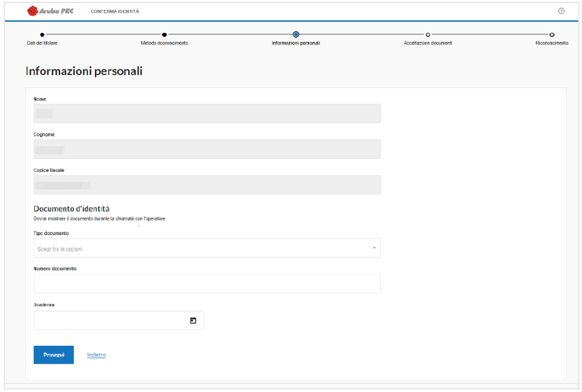This screenshot has height=392, width=582.
Task: Go back with the Indietro link
Action: point(96,355)
